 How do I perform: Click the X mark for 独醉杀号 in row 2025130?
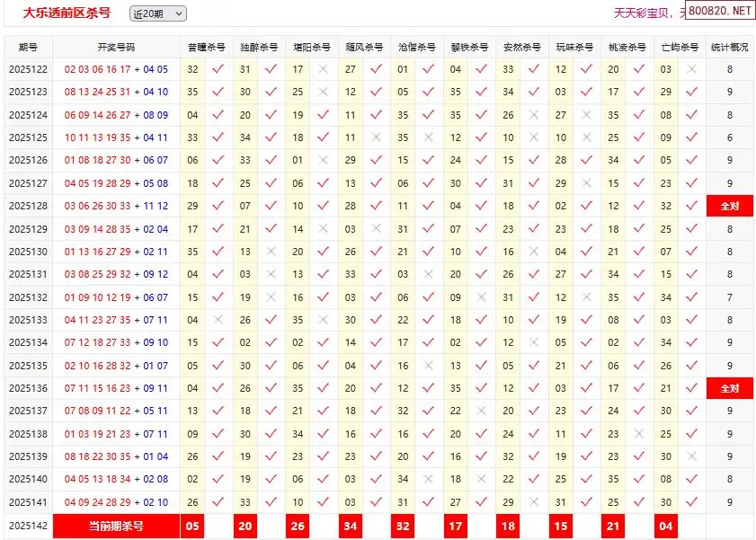coord(271,252)
